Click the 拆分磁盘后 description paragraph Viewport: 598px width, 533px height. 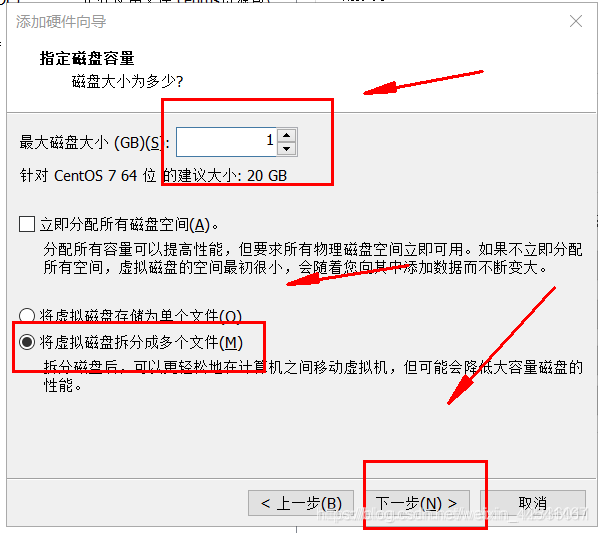click(x=313, y=377)
